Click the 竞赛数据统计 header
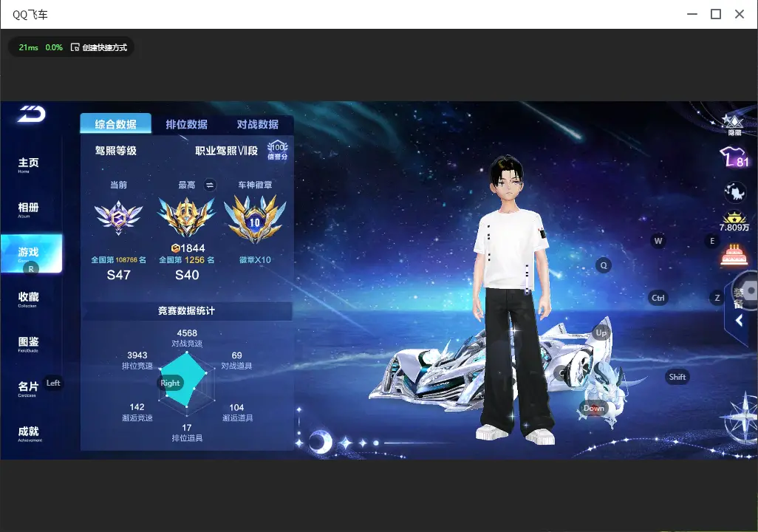Screen dimensions: 758x532 coord(187,311)
